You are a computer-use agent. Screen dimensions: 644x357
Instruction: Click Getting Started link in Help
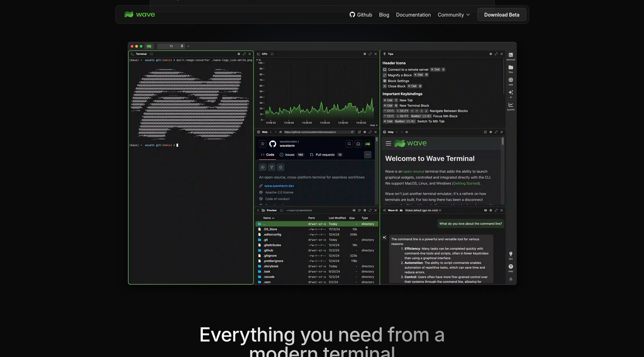[466, 183]
